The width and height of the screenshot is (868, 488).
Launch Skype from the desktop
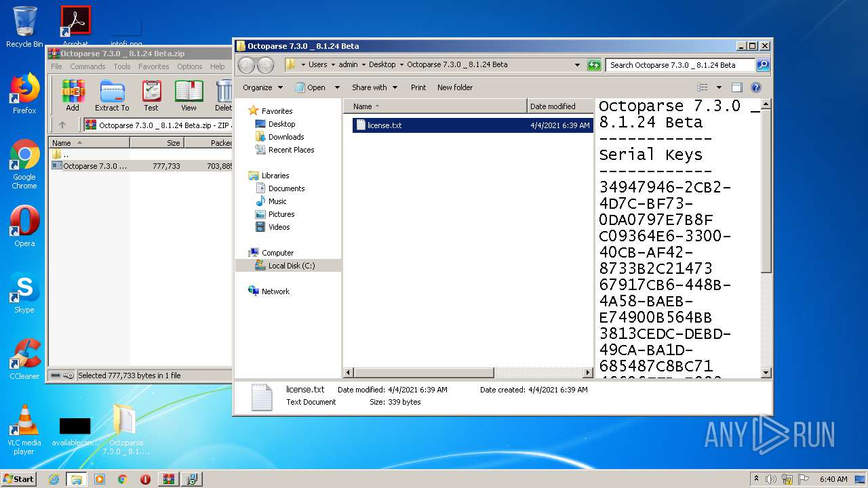click(24, 293)
